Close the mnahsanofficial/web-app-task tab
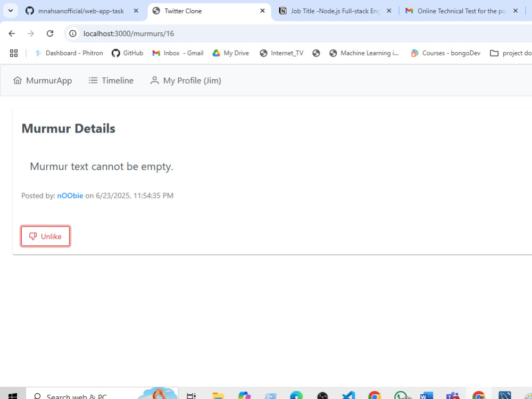Screen dimensions: 532x399 (x=136, y=11)
